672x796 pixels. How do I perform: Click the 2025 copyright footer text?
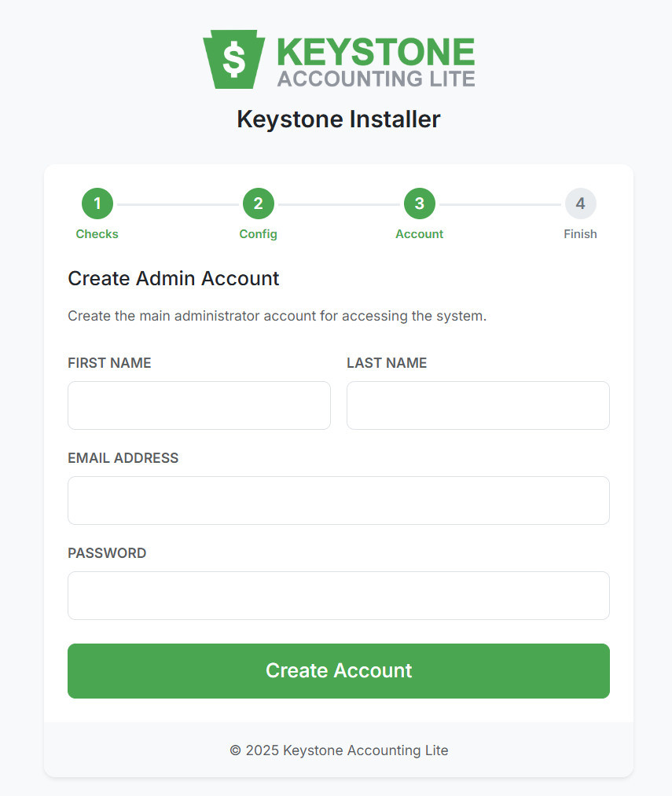(338, 750)
